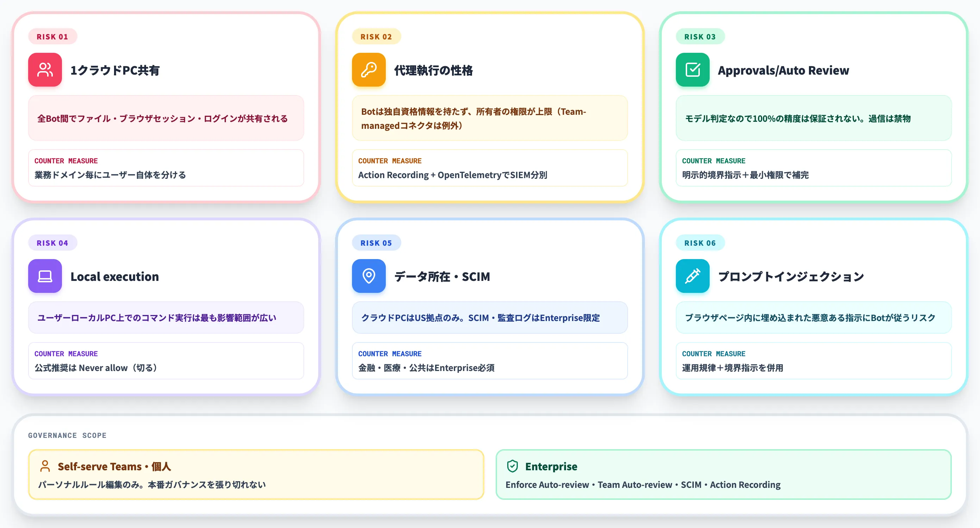
Task: Click the orange key icon for 代理執行の性格
Action: click(x=369, y=70)
